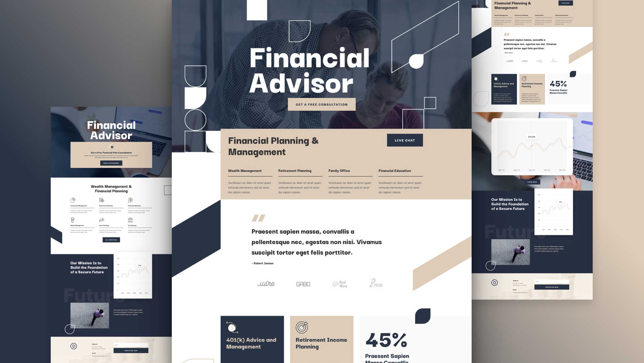Expand the Financial Planning services section
Screen dimensions: 644x363
click(273, 146)
